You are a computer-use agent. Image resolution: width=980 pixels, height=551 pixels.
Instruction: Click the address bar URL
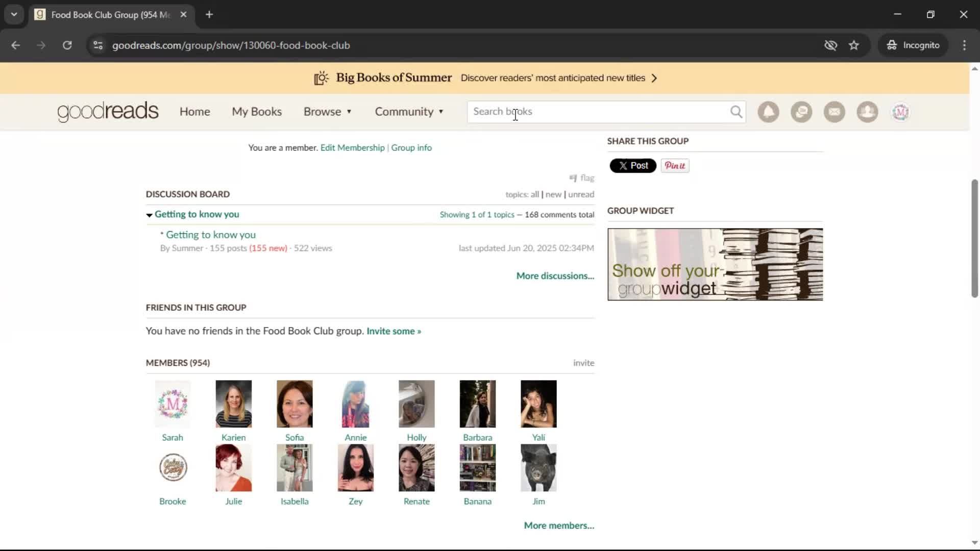point(231,45)
